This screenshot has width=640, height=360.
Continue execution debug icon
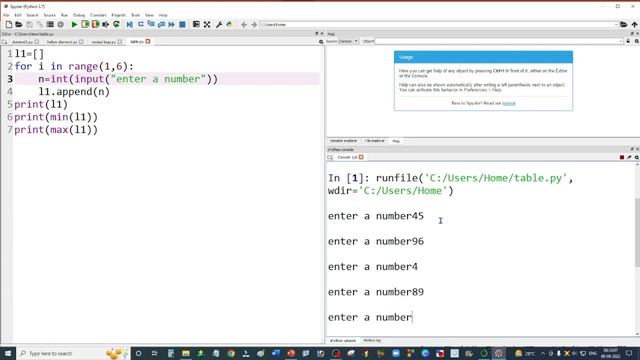pyautogui.click(x=172, y=24)
